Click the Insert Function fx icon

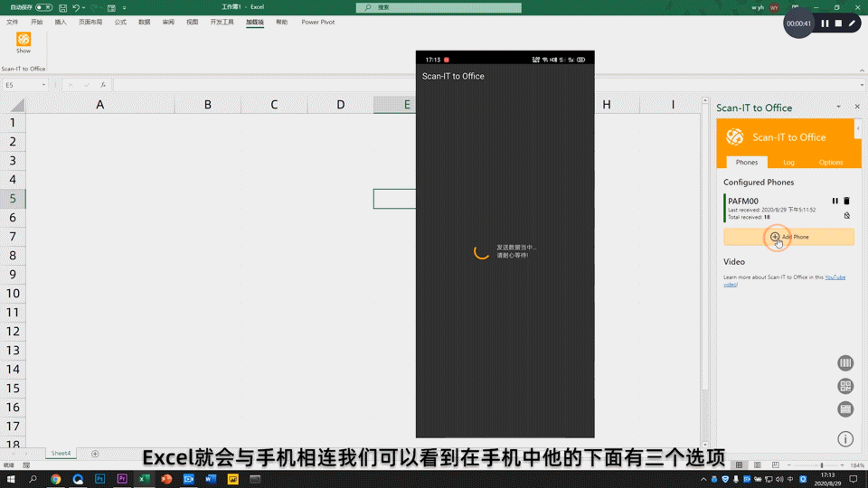pos(103,85)
